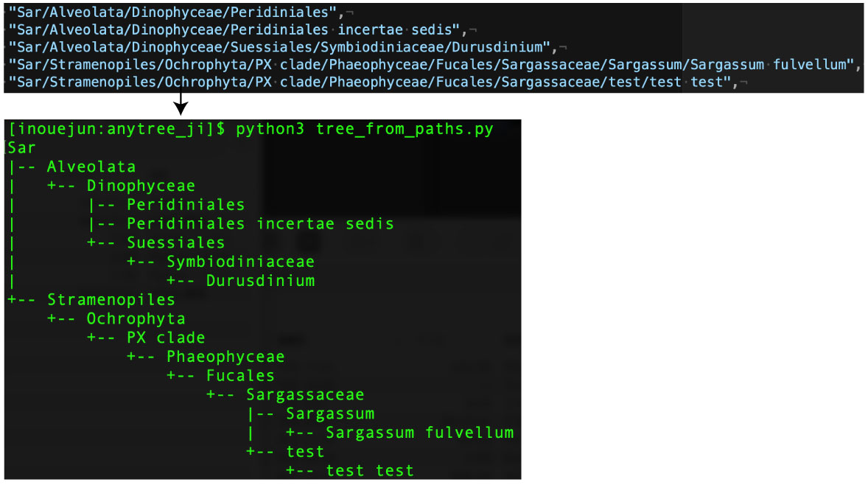Click the Durusdinium path string in the editor

(280, 47)
